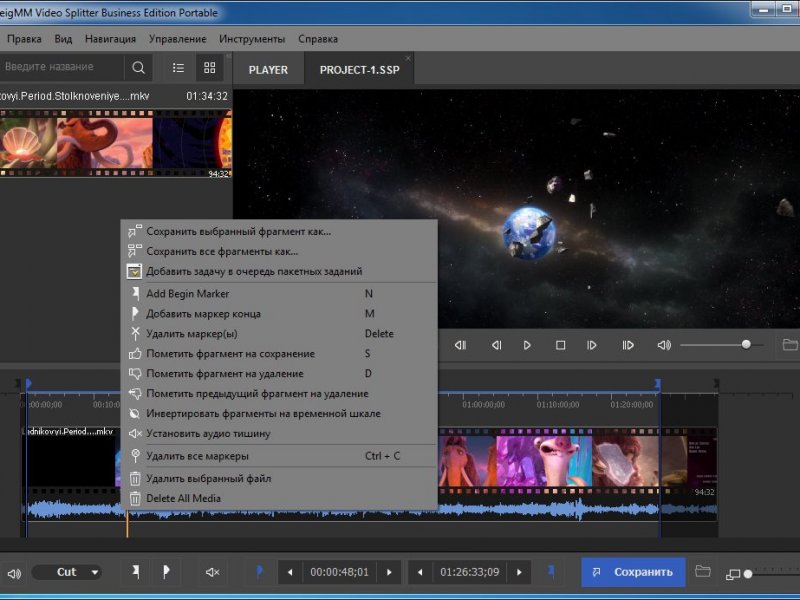
Task: Choose Удалить выбранный файл
Action: pos(279,479)
